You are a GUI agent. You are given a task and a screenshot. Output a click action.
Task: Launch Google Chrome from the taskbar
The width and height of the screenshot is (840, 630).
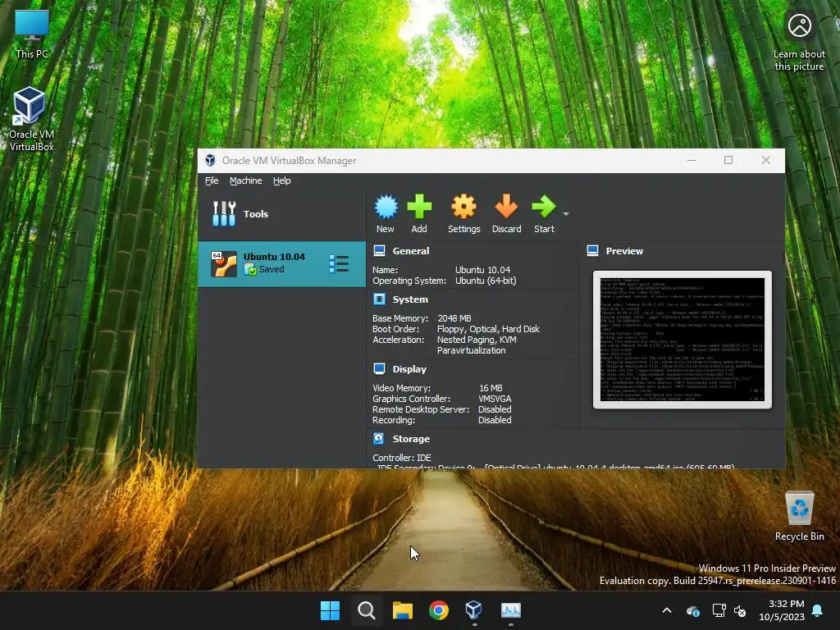pos(438,610)
